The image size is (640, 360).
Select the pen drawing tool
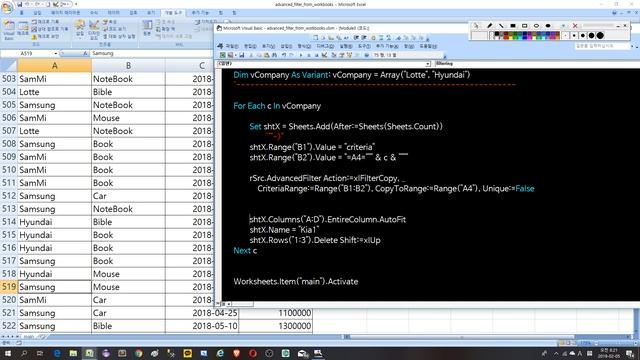[489, 26]
